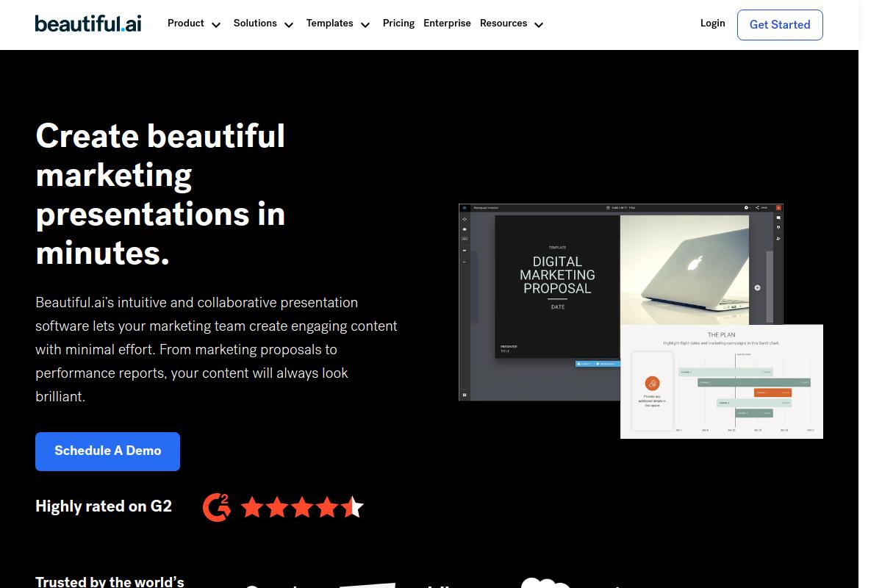Click Schedule A Demo button
Image resolution: width=882 pixels, height=588 pixels.
point(107,451)
